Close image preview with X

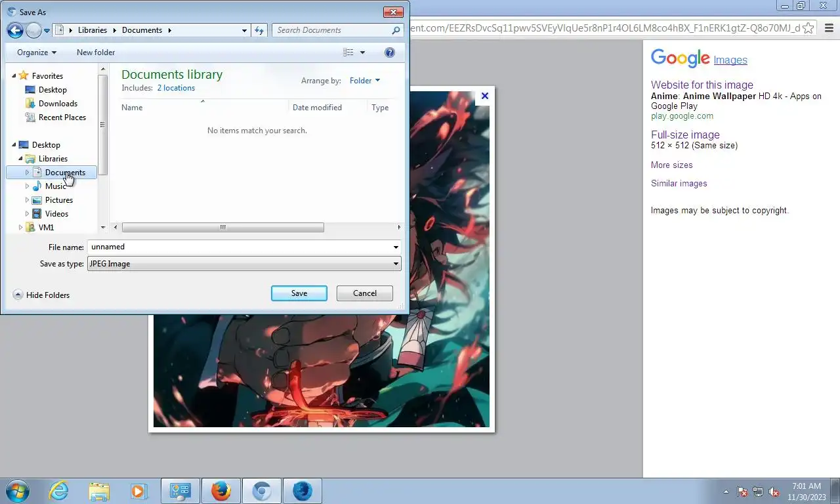485,96
